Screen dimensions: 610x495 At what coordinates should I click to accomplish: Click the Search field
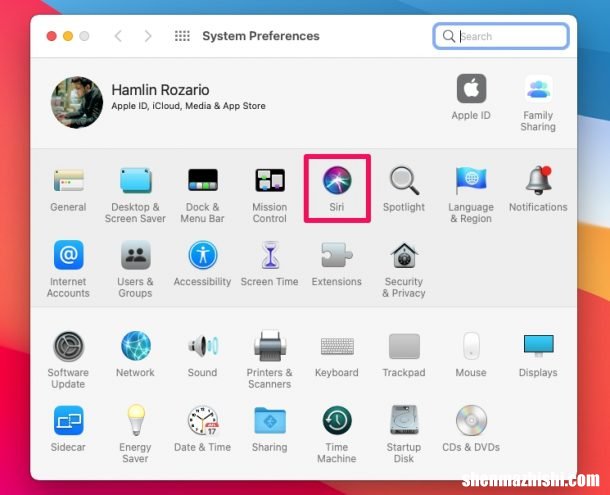(501, 36)
